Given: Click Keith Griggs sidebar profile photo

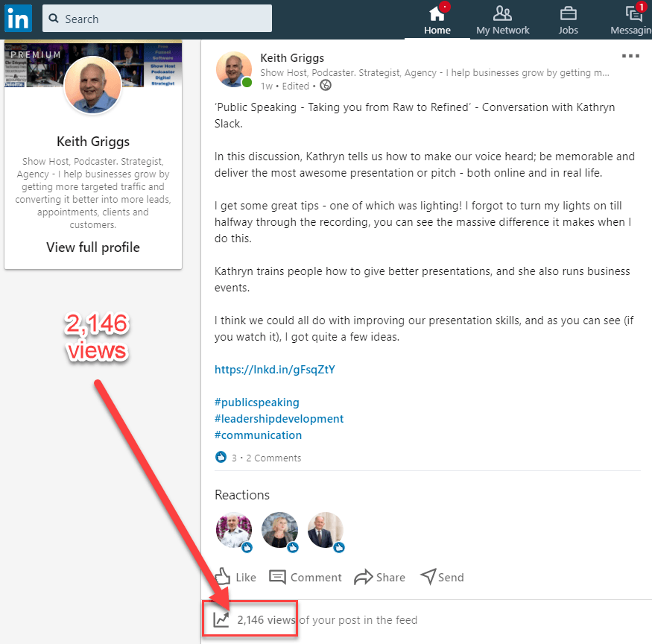Looking at the screenshot, I should [93, 85].
